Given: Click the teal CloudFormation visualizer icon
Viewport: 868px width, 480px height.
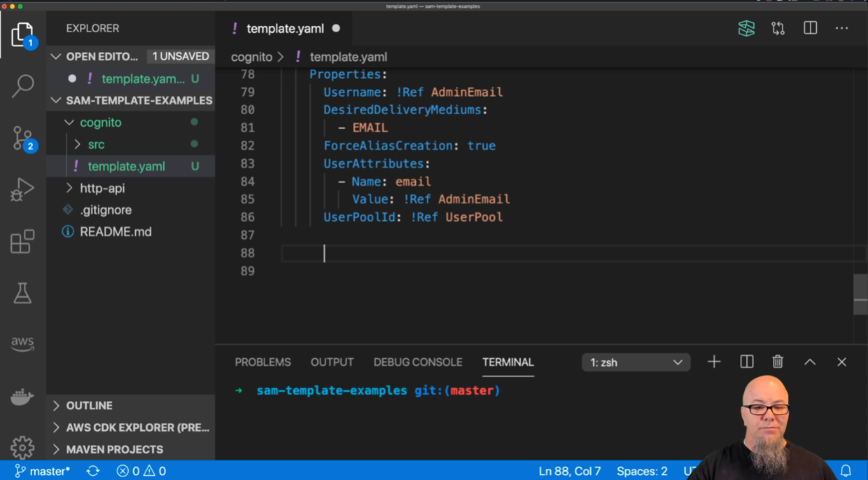Looking at the screenshot, I should click(x=746, y=28).
